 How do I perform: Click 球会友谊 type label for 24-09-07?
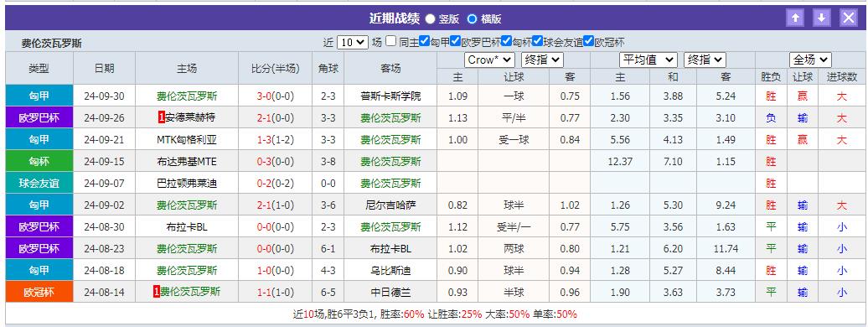coord(39,183)
